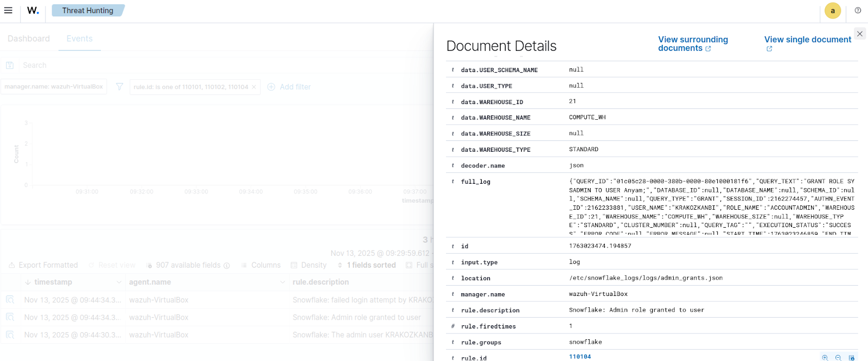
Task: Click type icon beside data.WAREHOUSE_ID
Action: click(x=453, y=102)
